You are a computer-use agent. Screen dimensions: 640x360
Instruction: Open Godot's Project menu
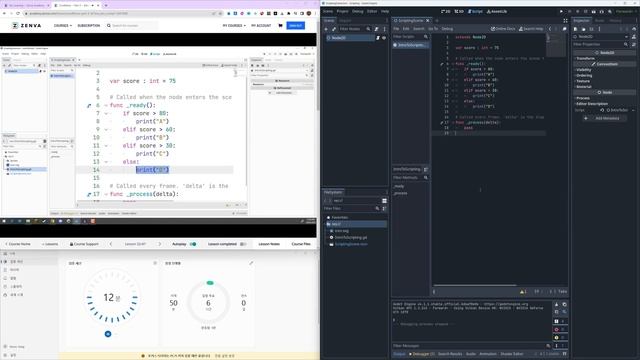coord(342,11)
